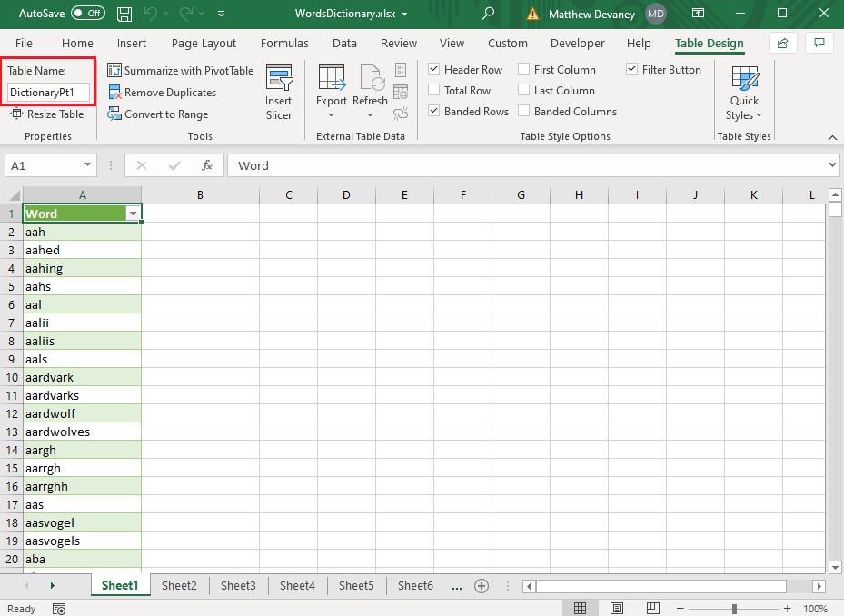The height and width of the screenshot is (616, 844).
Task: Add a new sheet with plus icon
Action: (482, 586)
